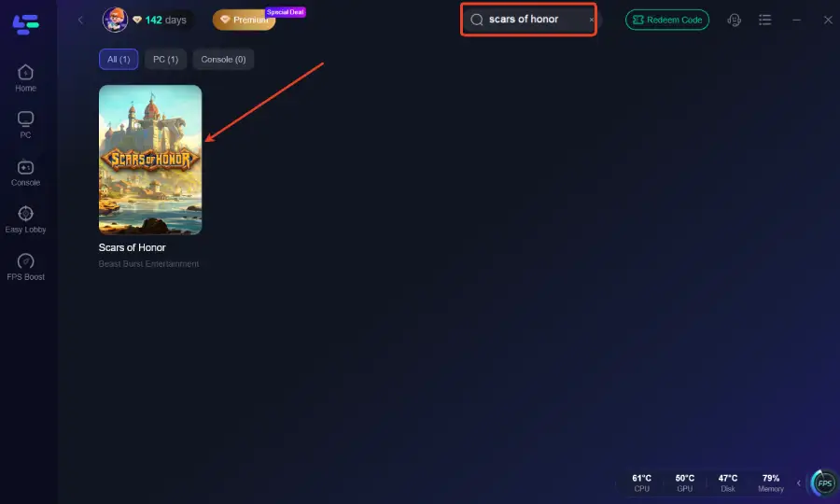Open customer support headset icon
This screenshot has height=504, width=840.
(735, 20)
